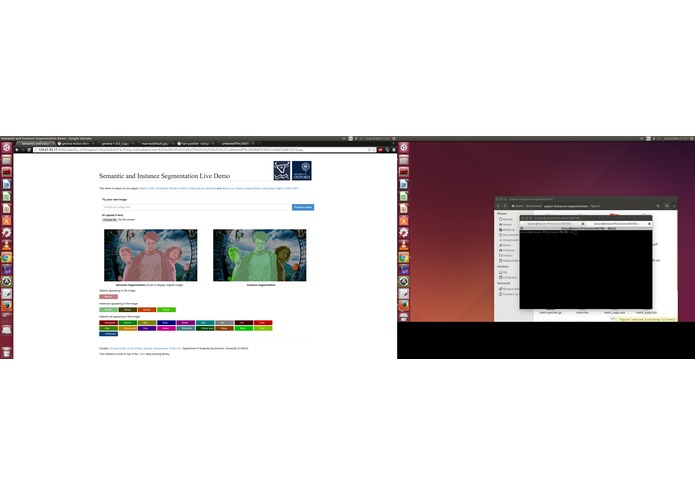Click the Anurag Arnab contact link
The height and width of the screenshot is (494, 695).
click(x=117, y=349)
